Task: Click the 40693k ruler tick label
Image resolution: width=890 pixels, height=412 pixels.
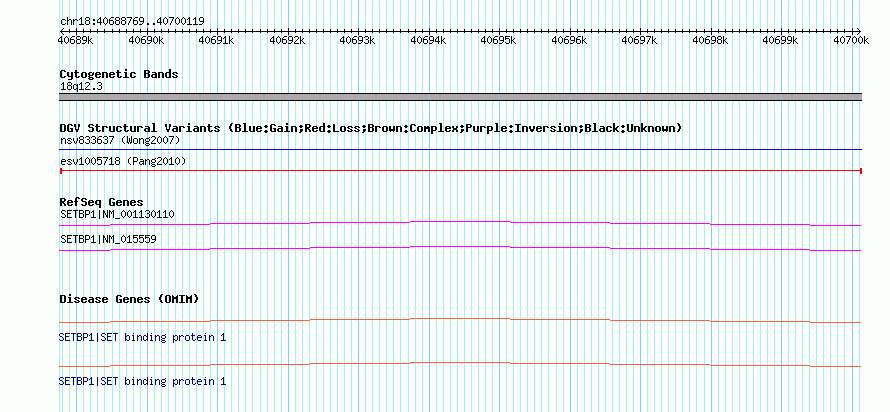Action: tap(358, 40)
